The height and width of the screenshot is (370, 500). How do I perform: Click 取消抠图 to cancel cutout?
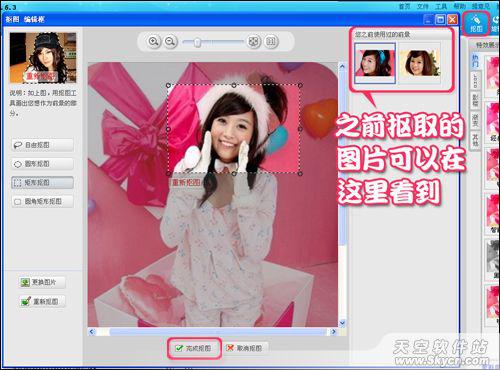tap(245, 348)
